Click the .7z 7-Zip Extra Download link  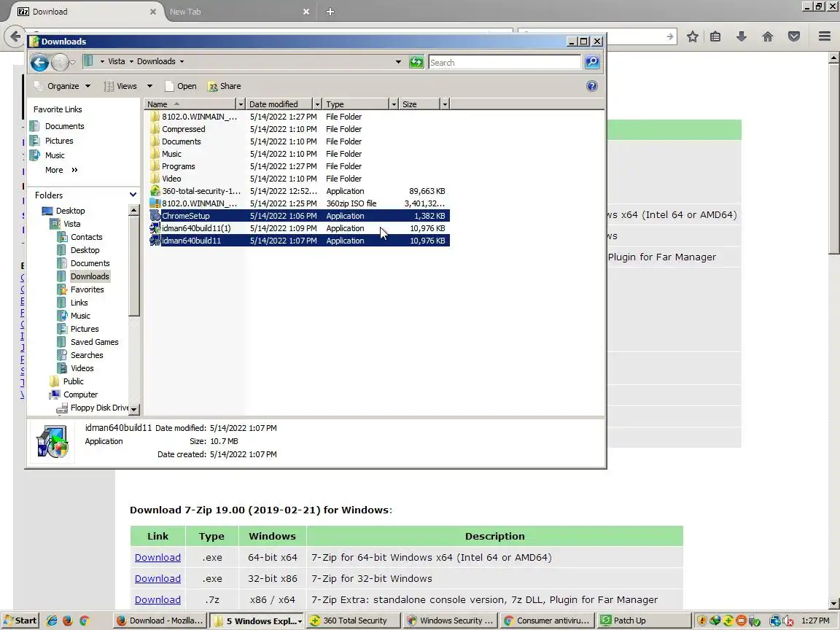click(x=157, y=599)
